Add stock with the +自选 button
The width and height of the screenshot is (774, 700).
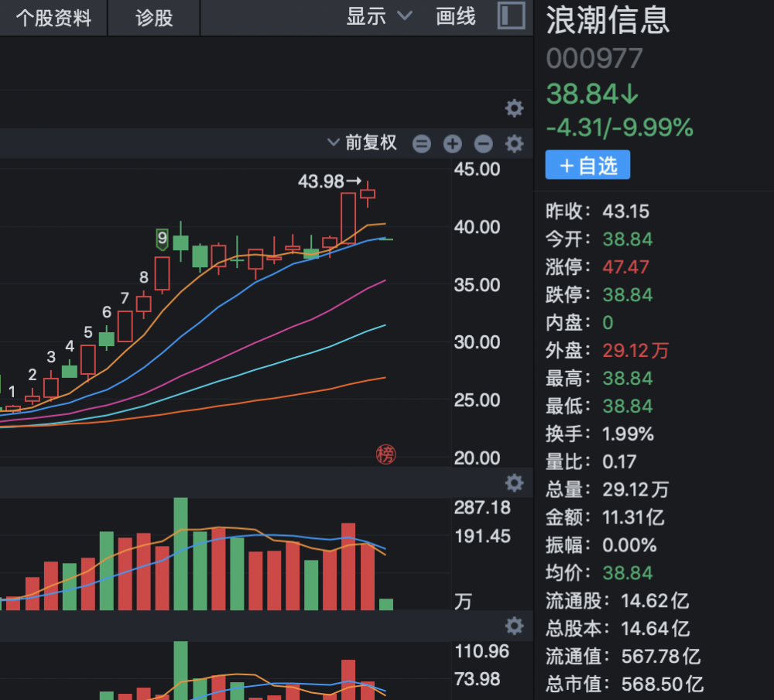(587, 165)
